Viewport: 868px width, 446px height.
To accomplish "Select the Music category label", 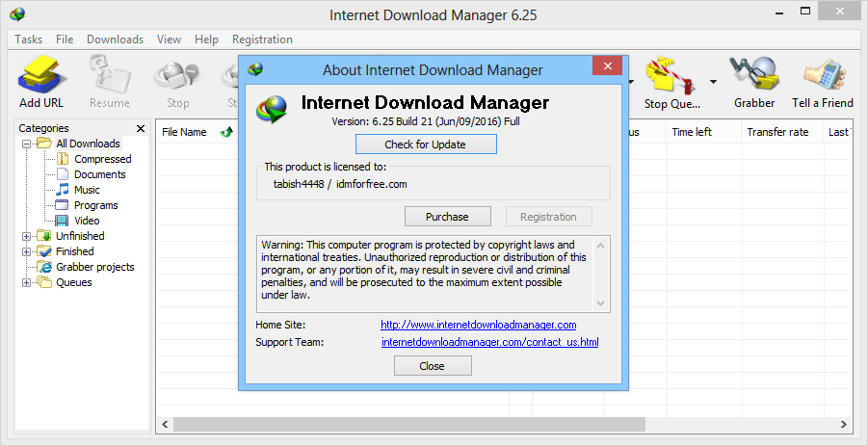I will (x=87, y=190).
